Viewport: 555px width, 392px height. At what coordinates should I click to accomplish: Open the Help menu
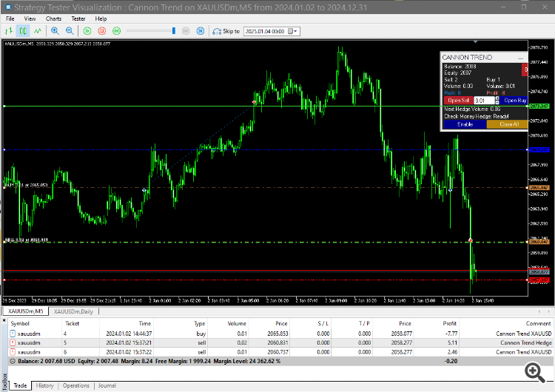click(x=101, y=18)
